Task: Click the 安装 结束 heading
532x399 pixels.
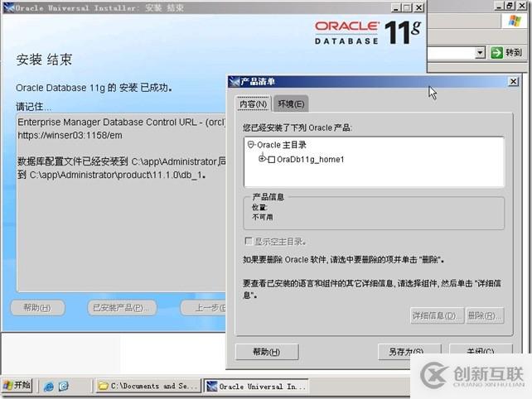Action: point(44,60)
